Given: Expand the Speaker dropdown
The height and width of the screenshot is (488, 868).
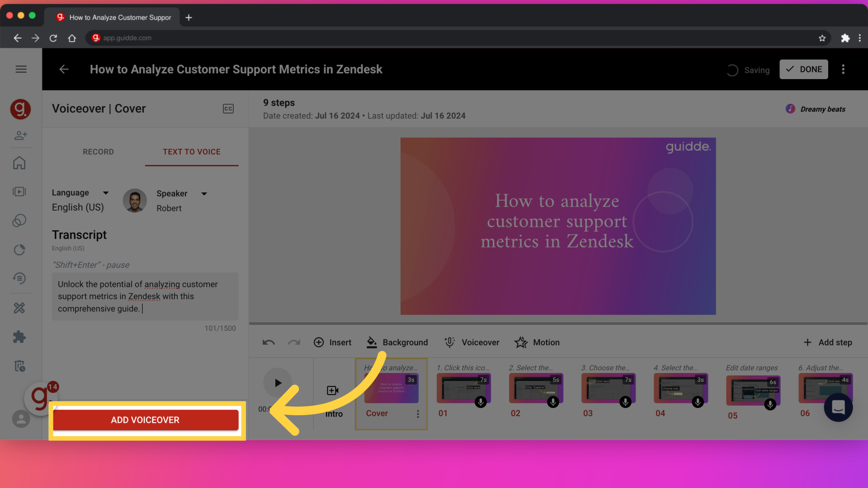Looking at the screenshot, I should click(204, 193).
